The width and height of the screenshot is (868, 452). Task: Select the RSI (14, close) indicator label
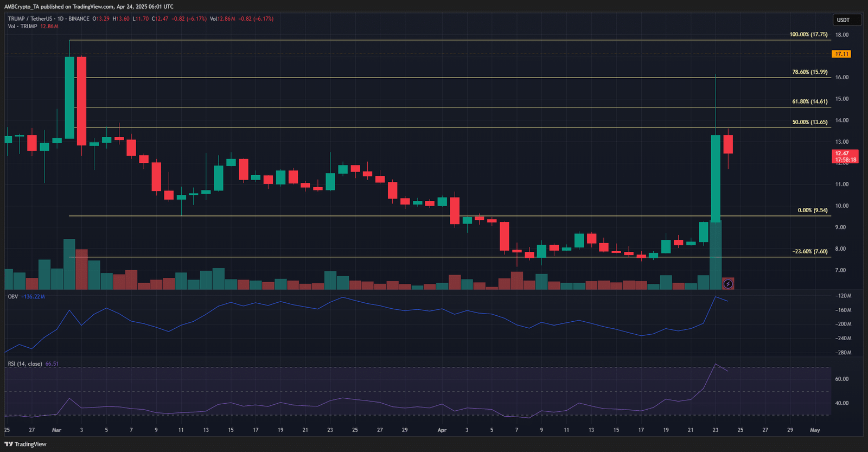point(25,364)
